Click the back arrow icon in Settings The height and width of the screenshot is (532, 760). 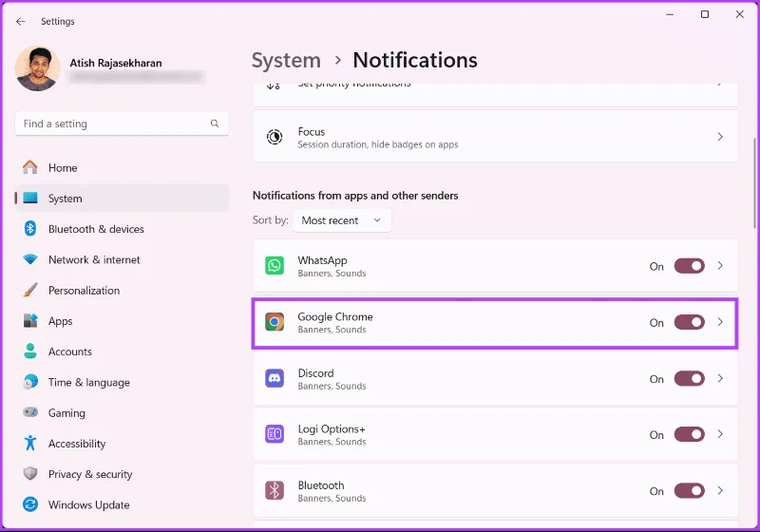coord(20,21)
